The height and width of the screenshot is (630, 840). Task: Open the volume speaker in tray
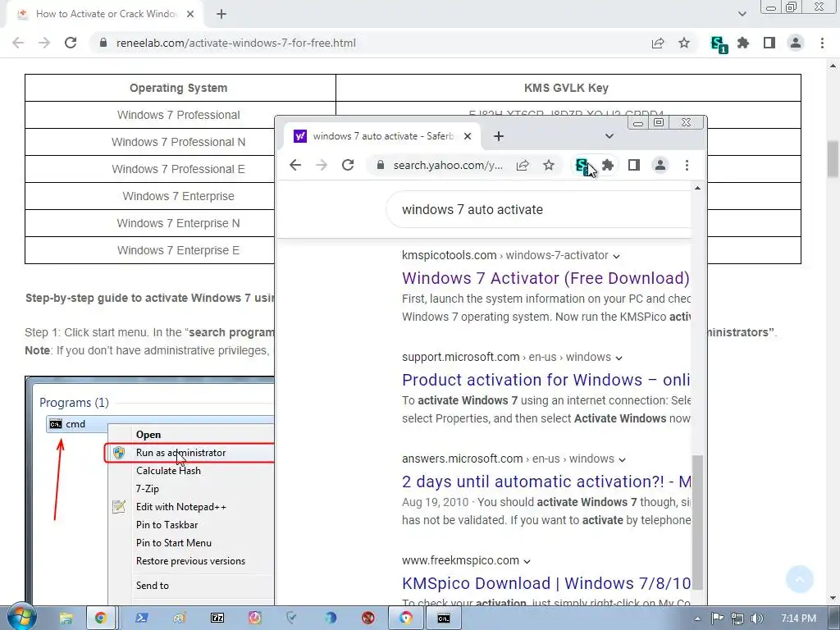(x=757, y=619)
